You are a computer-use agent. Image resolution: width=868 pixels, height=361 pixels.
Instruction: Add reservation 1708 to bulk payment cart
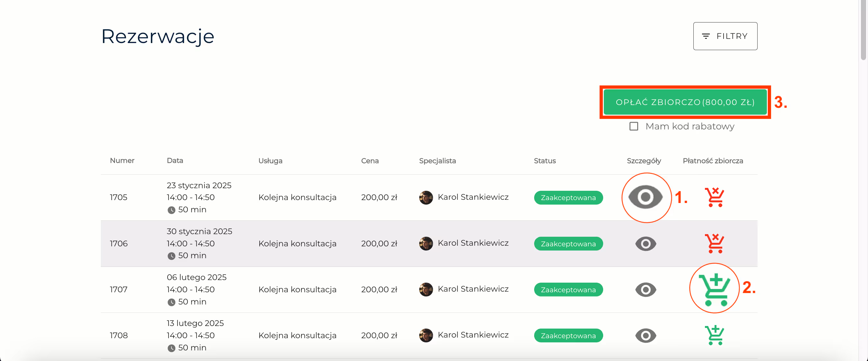click(x=714, y=335)
